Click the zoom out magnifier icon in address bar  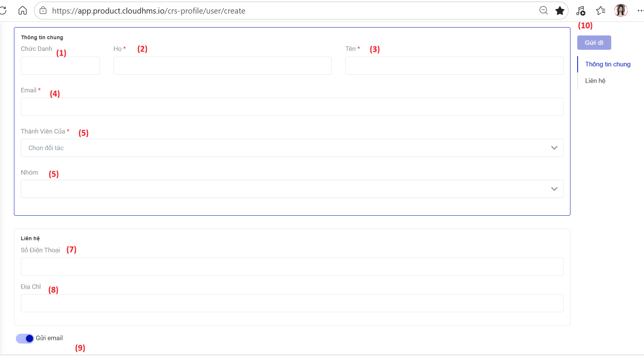click(544, 11)
